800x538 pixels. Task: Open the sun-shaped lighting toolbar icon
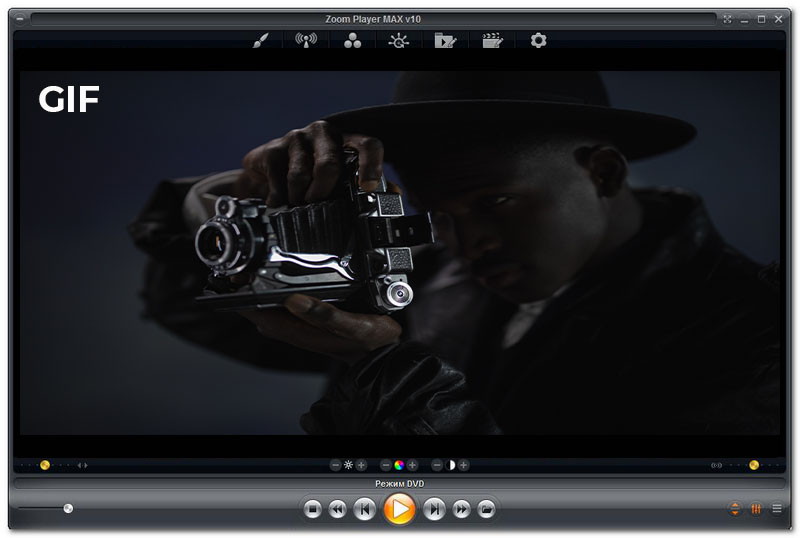tap(398, 40)
